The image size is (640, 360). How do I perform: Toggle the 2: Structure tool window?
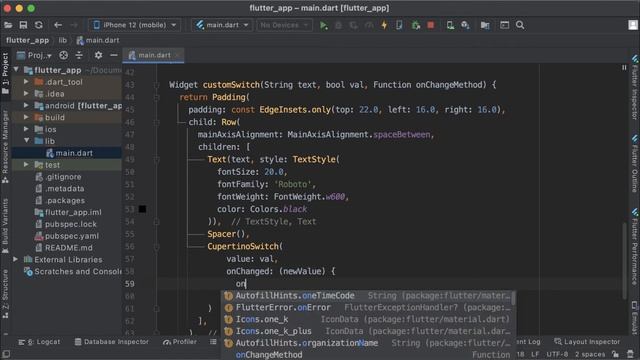tap(5, 294)
